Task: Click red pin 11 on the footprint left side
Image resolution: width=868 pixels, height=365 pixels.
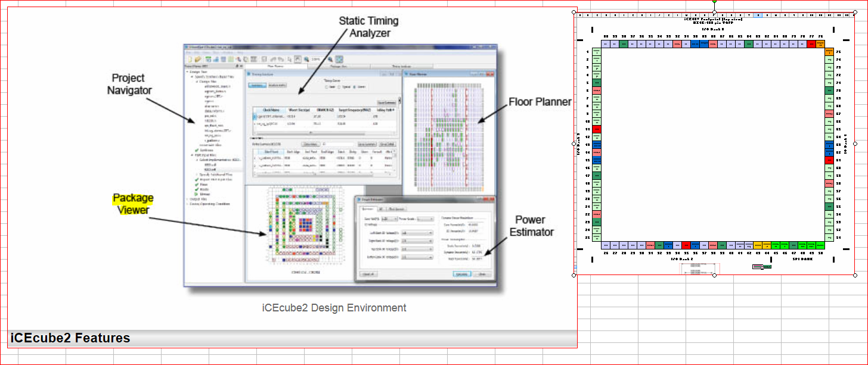Action: (597, 129)
